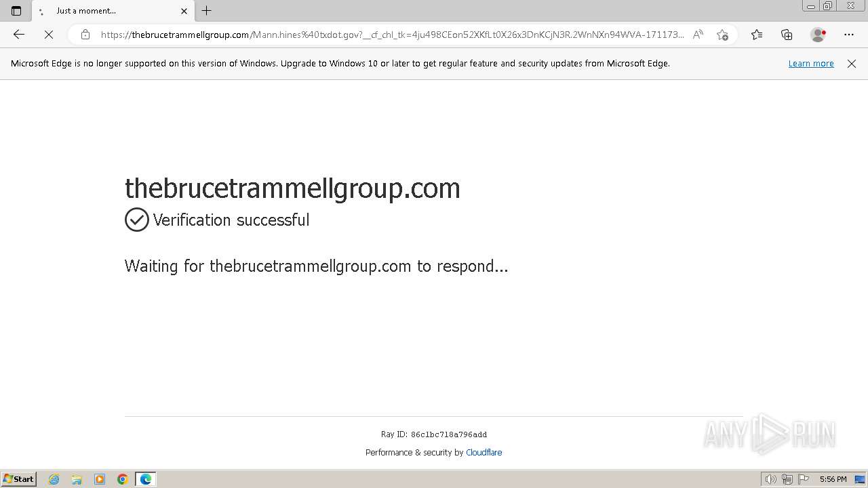Open File Explorer from taskbar
This screenshot has height=488, width=868.
(77, 479)
